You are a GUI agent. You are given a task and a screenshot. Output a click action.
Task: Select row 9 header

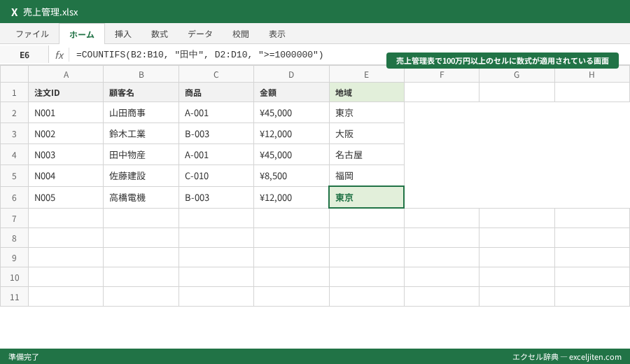14,258
